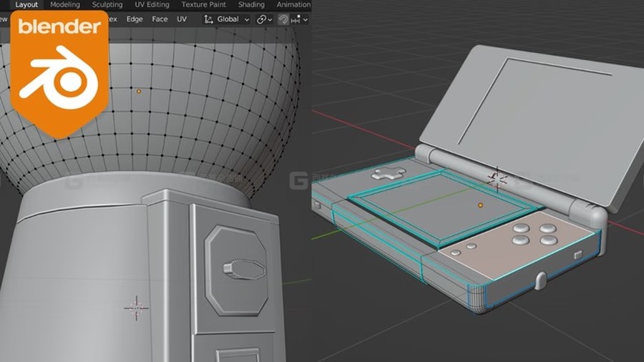The width and height of the screenshot is (644, 362).
Task: Select the orange origin dot on the touchscreen
Action: [480, 205]
